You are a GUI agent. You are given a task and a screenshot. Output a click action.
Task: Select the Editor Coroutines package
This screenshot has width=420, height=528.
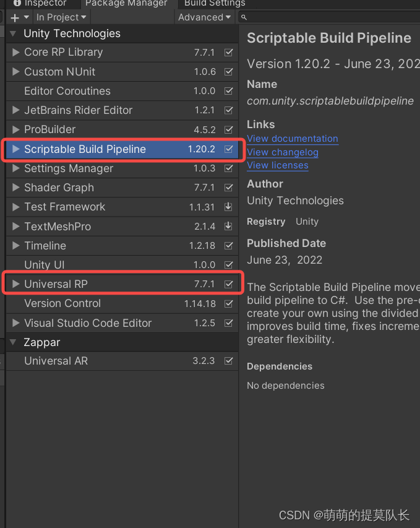pos(122,91)
